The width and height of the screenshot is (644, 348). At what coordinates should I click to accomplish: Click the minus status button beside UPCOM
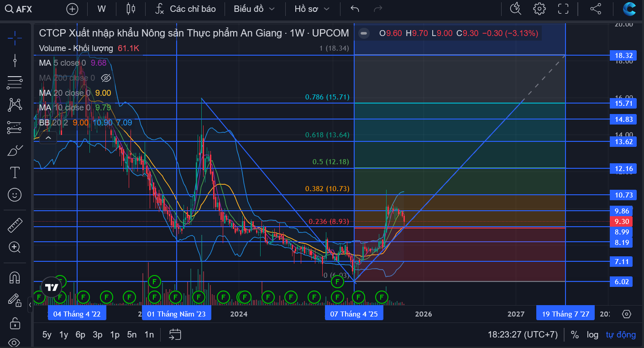pyautogui.click(x=364, y=33)
